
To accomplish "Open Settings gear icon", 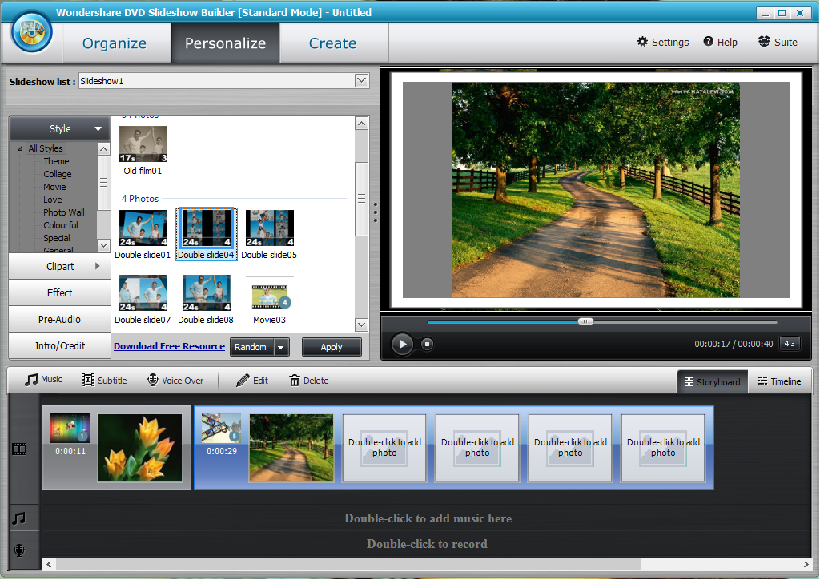I will [642, 42].
